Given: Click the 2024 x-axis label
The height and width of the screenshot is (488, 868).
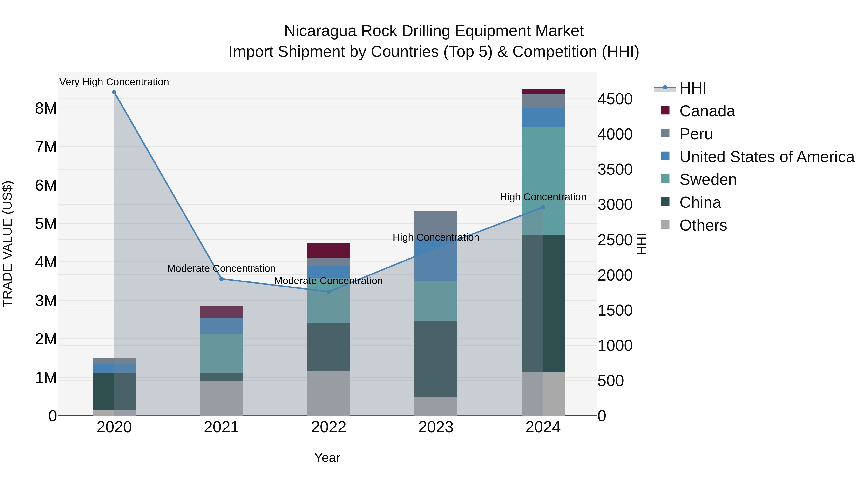Looking at the screenshot, I should 543,427.
